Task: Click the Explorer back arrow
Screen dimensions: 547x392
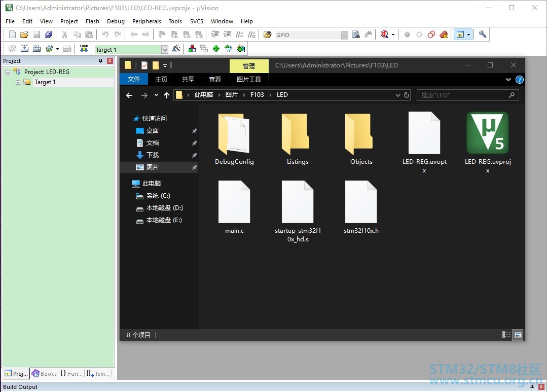Action: pos(129,95)
